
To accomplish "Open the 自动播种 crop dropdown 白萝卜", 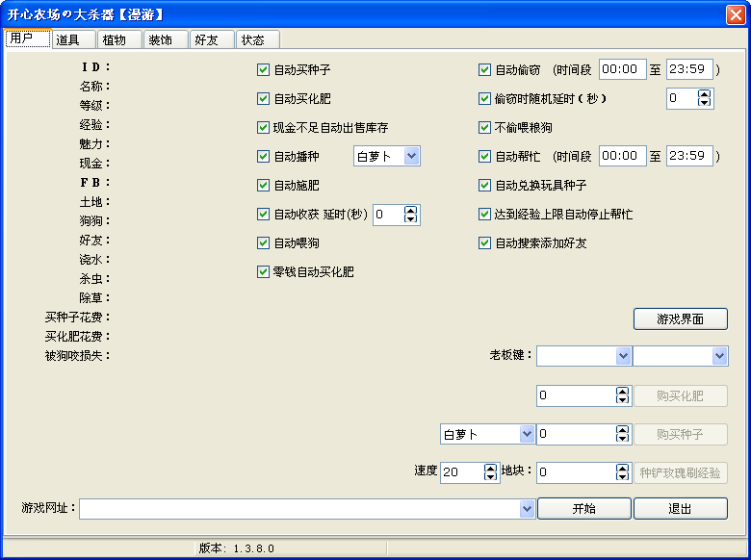I will (412, 156).
